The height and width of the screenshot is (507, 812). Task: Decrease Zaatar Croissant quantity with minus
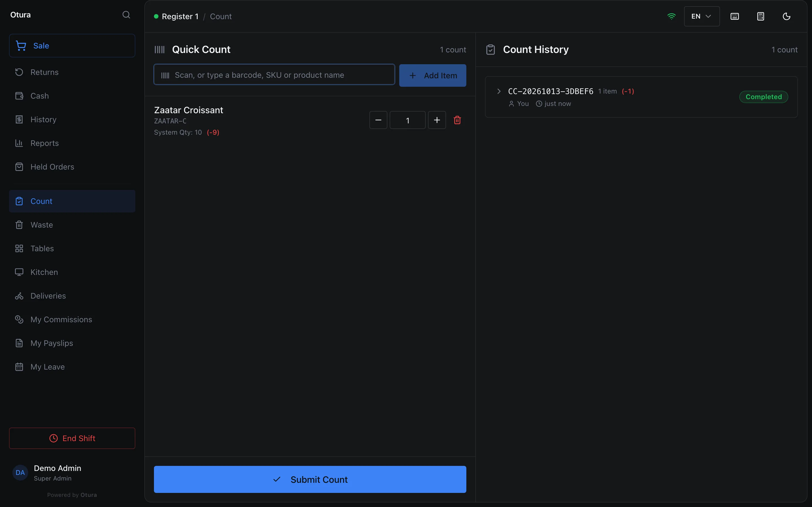378,120
